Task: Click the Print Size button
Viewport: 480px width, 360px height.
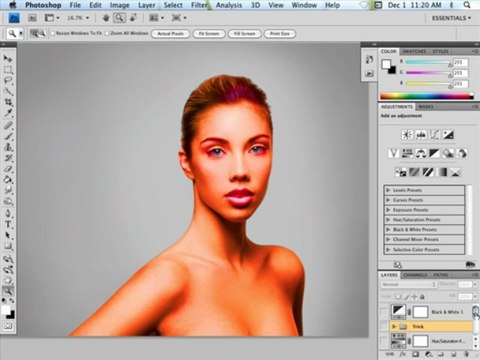Action: (x=280, y=33)
